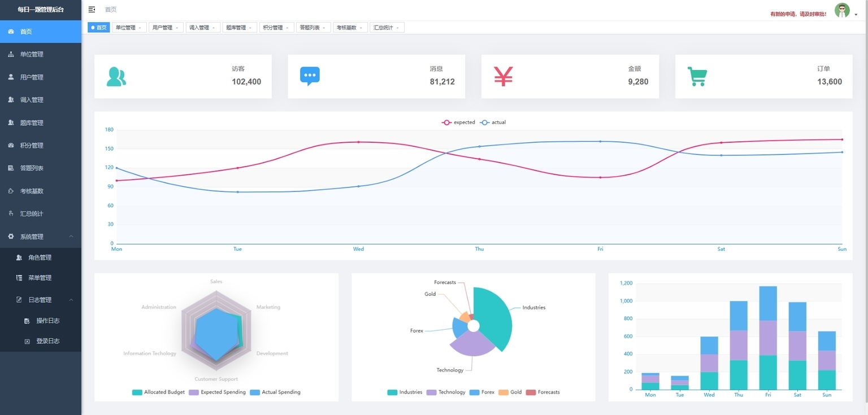Image resolution: width=868 pixels, height=415 pixels.
Task: Click the visitors people icon card
Action: click(116, 77)
